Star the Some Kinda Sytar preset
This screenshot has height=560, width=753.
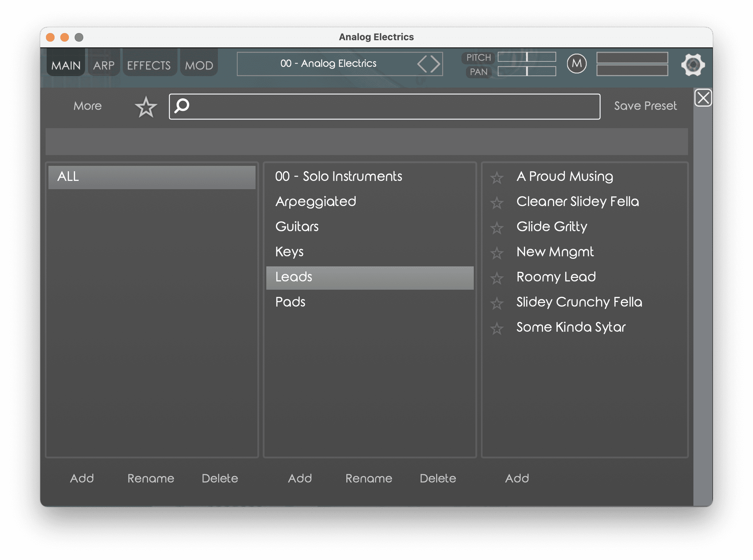click(x=497, y=328)
